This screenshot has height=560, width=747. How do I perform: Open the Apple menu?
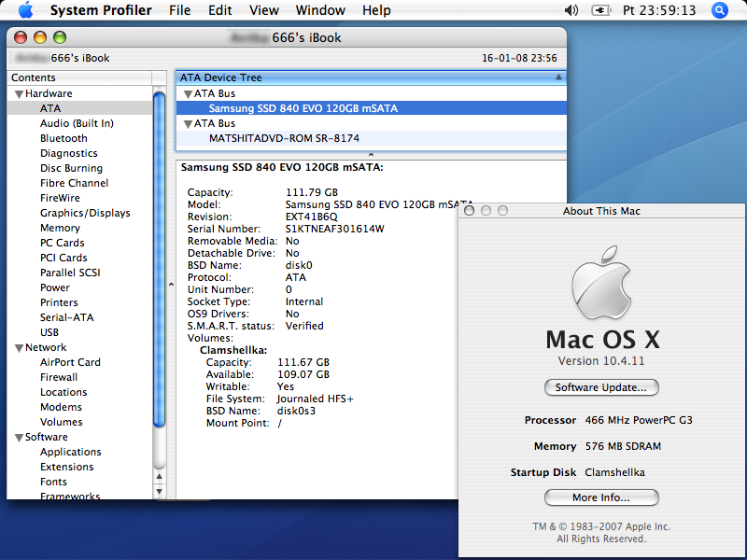26,10
